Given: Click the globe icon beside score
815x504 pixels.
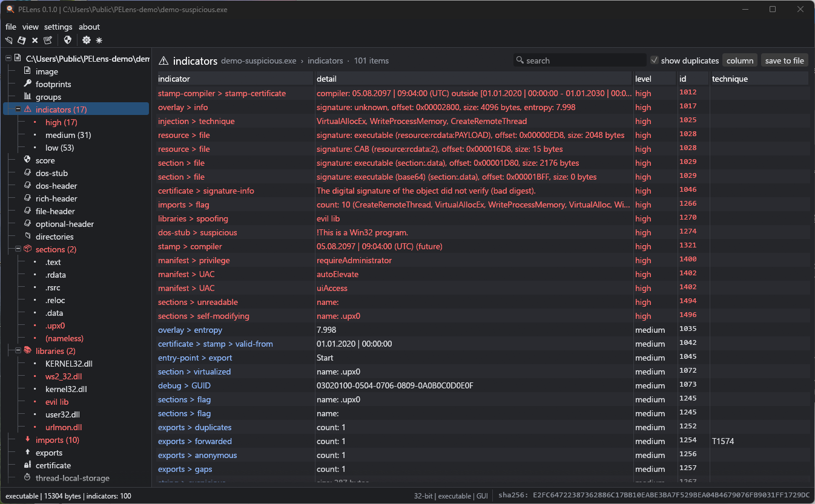Looking at the screenshot, I should pos(27,160).
